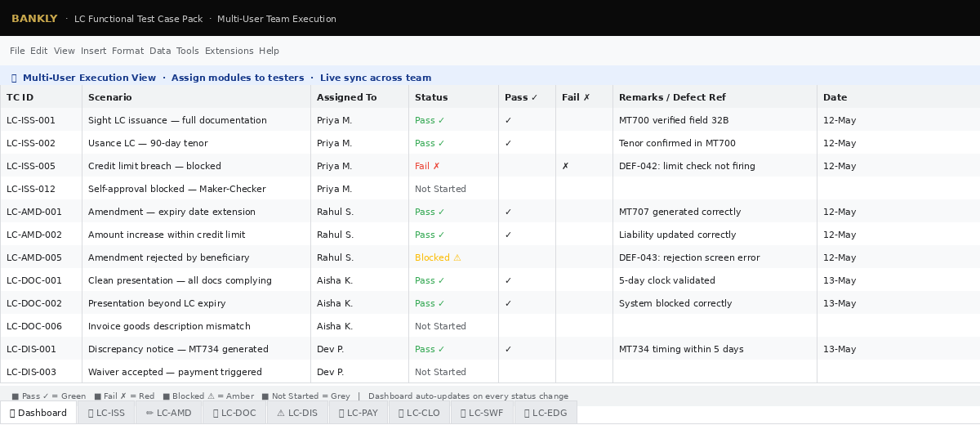Switch to the LC-DOC sheet tab

(x=234, y=413)
